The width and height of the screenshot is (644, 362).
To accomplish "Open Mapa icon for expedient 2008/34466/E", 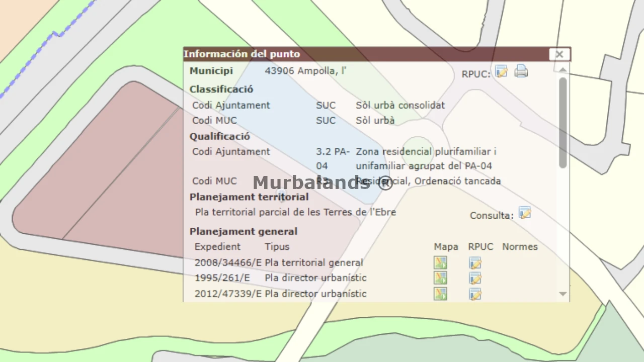I will 440,263.
